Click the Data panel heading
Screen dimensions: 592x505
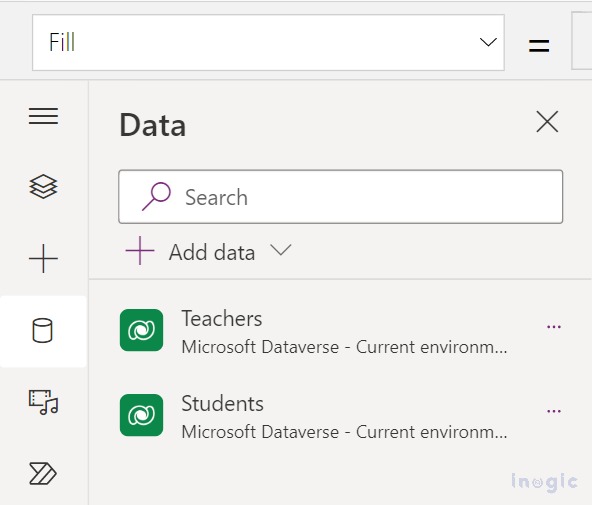[x=153, y=125]
